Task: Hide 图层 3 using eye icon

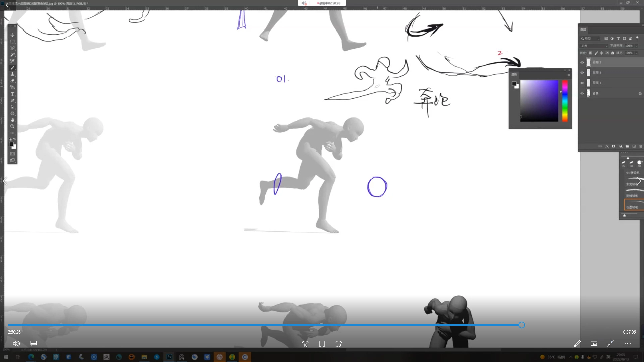Action: click(582, 62)
